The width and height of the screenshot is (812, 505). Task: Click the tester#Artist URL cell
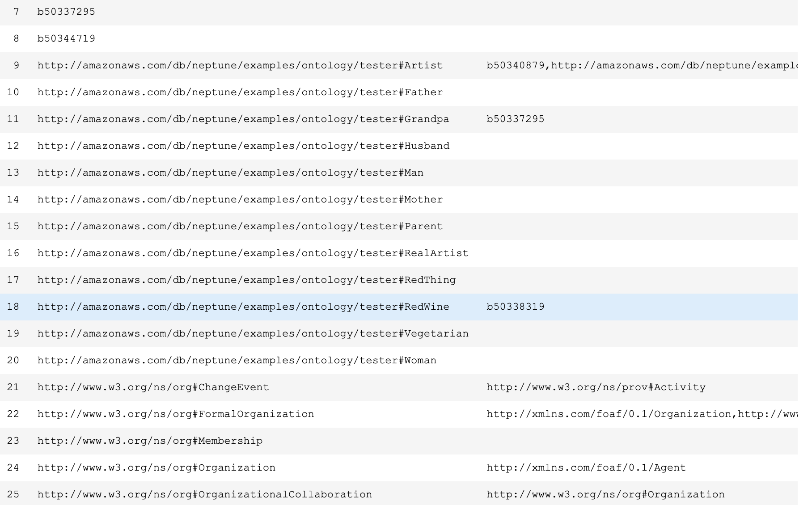(240, 65)
